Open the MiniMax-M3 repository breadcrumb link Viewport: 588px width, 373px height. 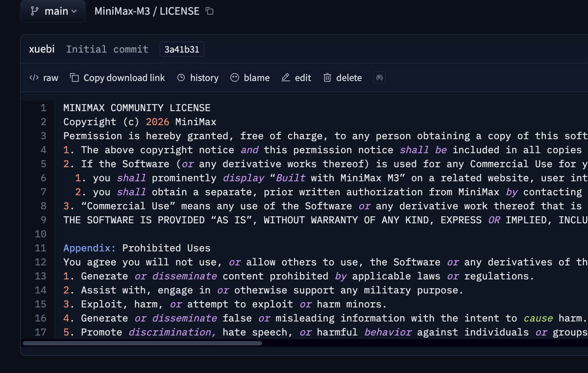point(122,11)
